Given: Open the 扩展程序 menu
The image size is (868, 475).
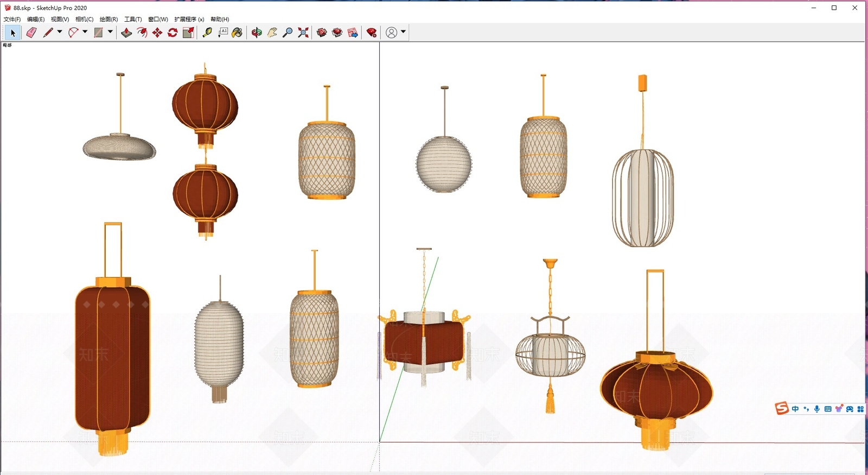Looking at the screenshot, I should (189, 19).
